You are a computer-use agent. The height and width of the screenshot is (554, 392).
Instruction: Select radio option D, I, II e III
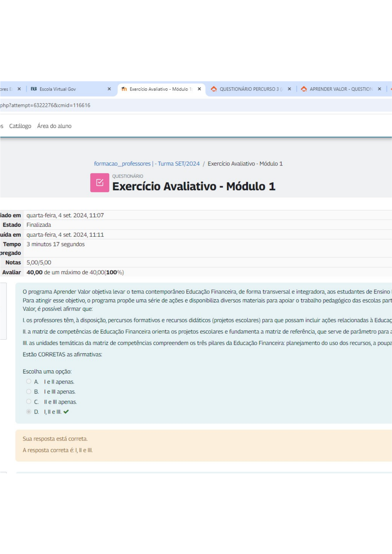(x=29, y=412)
